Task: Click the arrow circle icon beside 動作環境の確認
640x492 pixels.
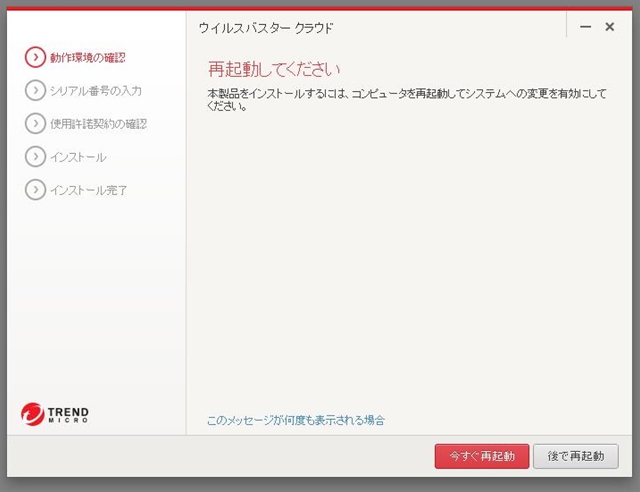Action: pyautogui.click(x=35, y=57)
